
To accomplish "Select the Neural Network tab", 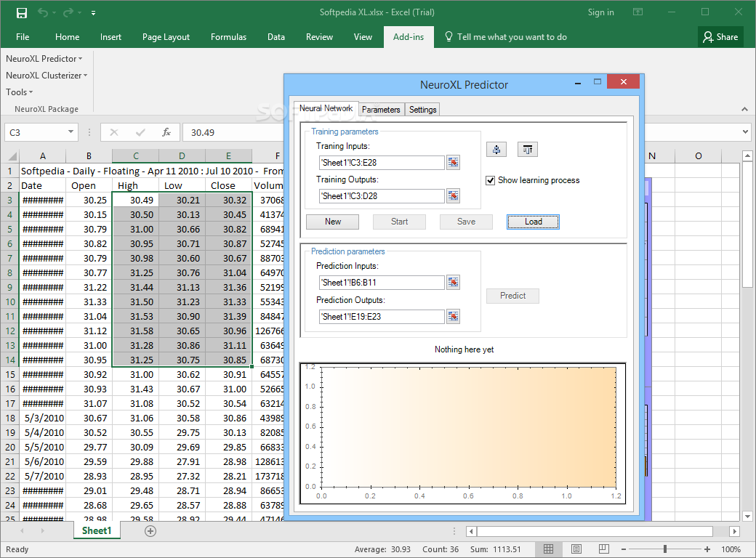I will coord(326,108).
